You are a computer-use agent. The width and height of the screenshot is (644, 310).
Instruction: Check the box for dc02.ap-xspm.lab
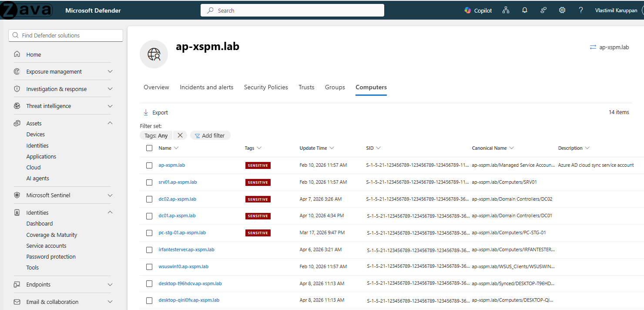pos(149,199)
